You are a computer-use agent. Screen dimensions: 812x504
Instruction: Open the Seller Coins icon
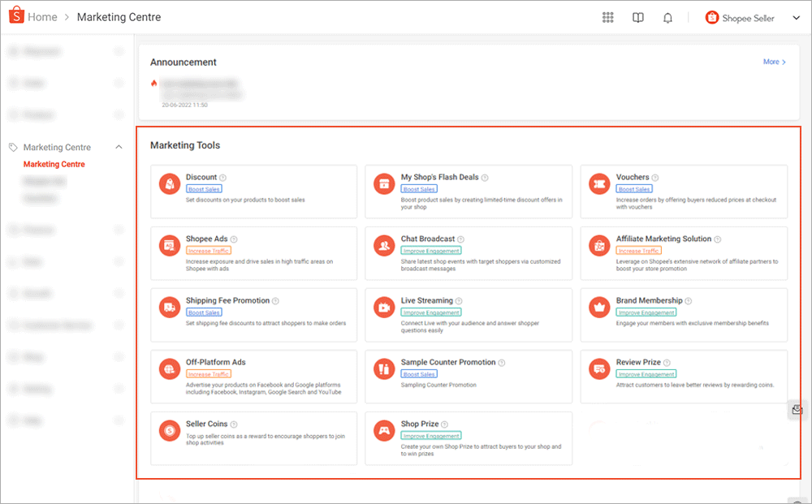169,431
